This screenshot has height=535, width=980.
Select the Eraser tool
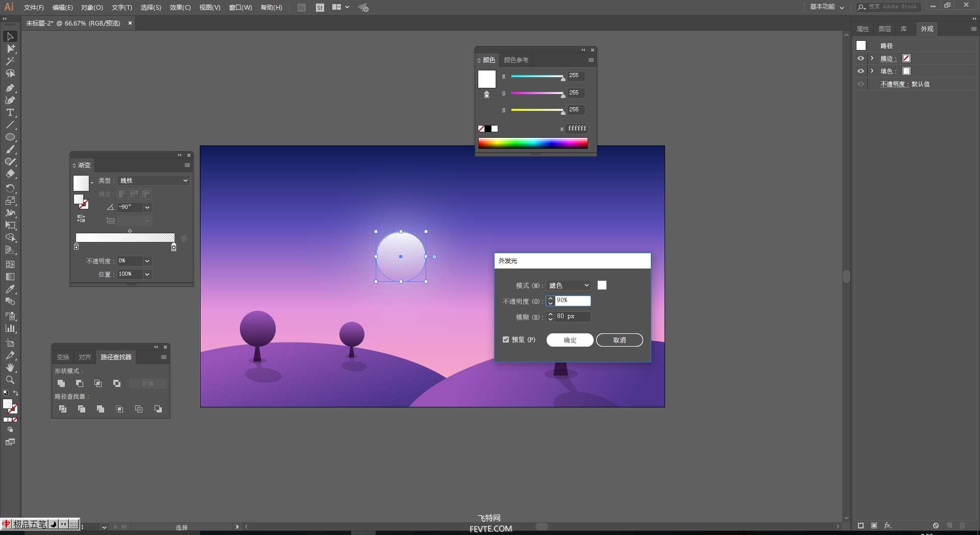10,174
